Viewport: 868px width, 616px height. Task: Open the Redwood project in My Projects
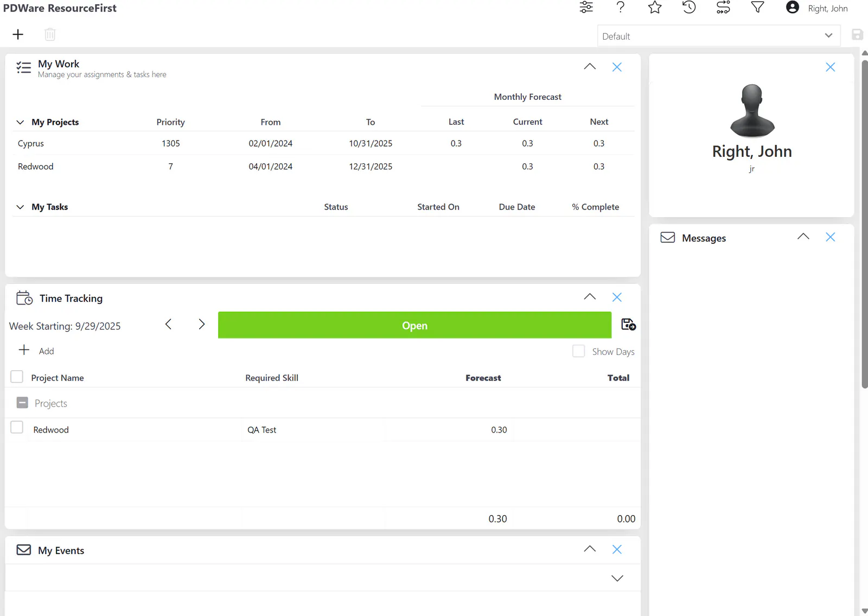pyautogui.click(x=323, y=167)
